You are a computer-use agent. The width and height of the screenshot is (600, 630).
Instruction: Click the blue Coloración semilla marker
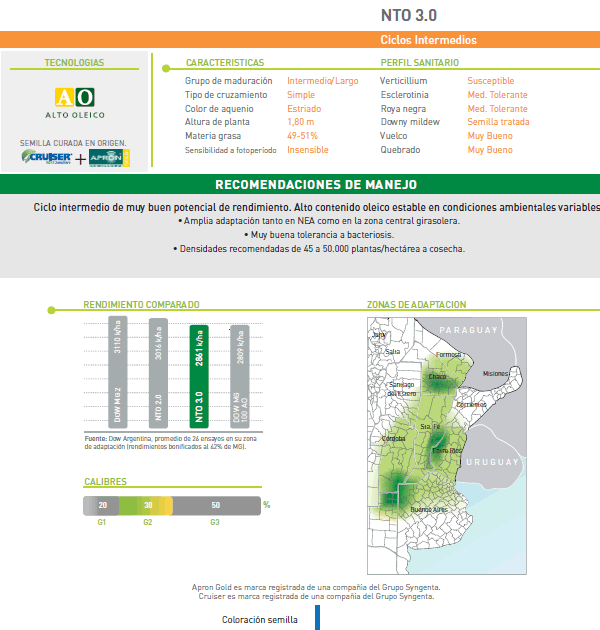click(317, 618)
